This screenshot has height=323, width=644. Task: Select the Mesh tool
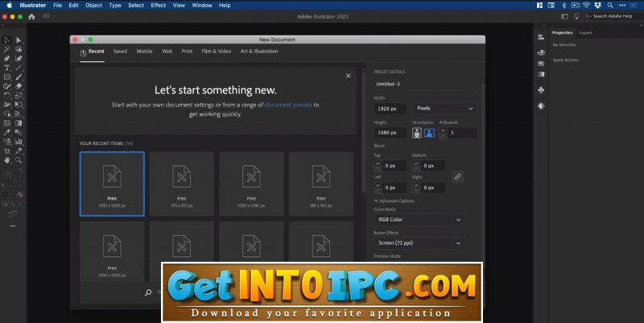coord(7,123)
